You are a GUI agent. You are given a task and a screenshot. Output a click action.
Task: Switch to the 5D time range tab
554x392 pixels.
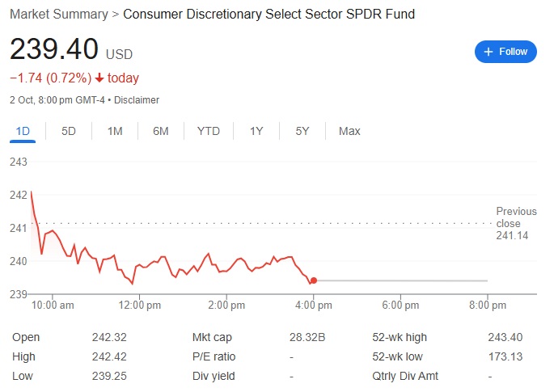69,131
